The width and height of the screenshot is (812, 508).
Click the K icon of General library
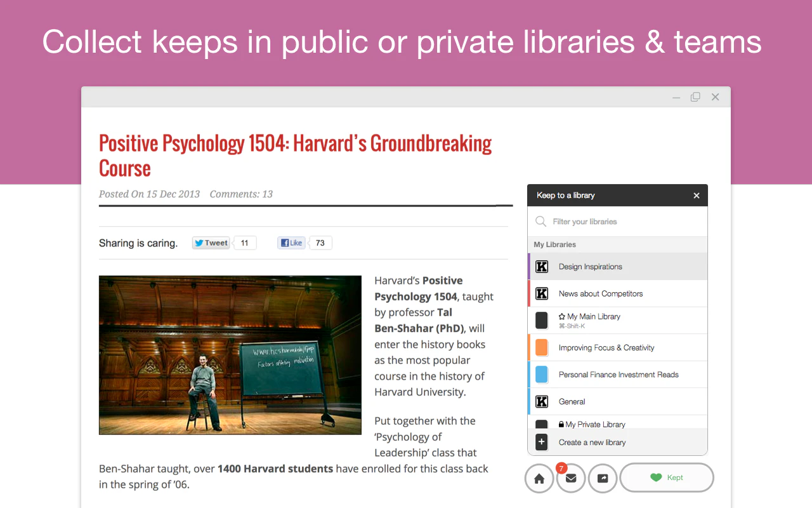pyautogui.click(x=542, y=401)
